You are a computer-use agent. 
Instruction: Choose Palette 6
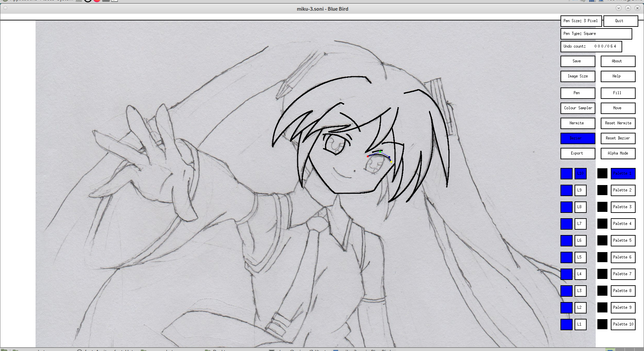coord(623,257)
